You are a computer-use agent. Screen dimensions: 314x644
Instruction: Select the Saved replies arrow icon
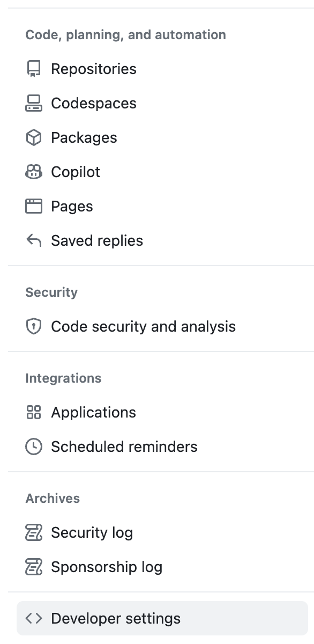(34, 240)
